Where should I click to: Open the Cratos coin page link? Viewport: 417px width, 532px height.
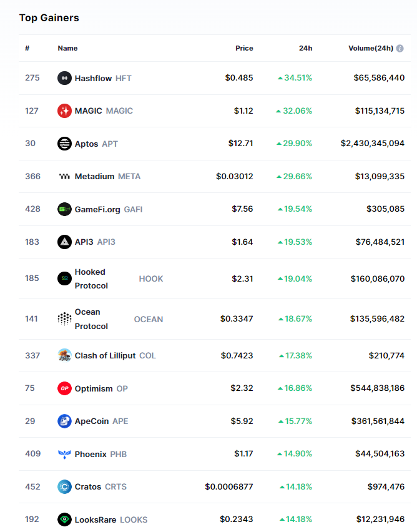click(x=88, y=486)
